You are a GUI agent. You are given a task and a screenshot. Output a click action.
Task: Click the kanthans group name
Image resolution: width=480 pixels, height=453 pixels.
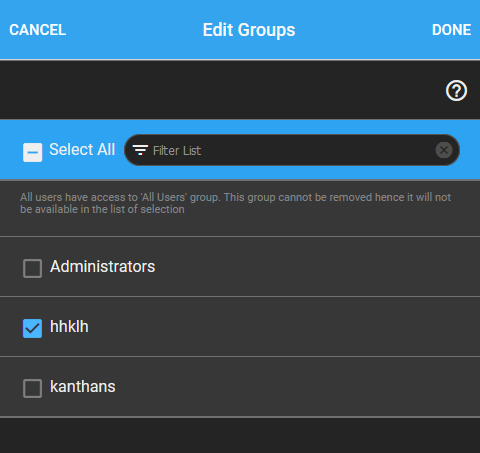(83, 387)
